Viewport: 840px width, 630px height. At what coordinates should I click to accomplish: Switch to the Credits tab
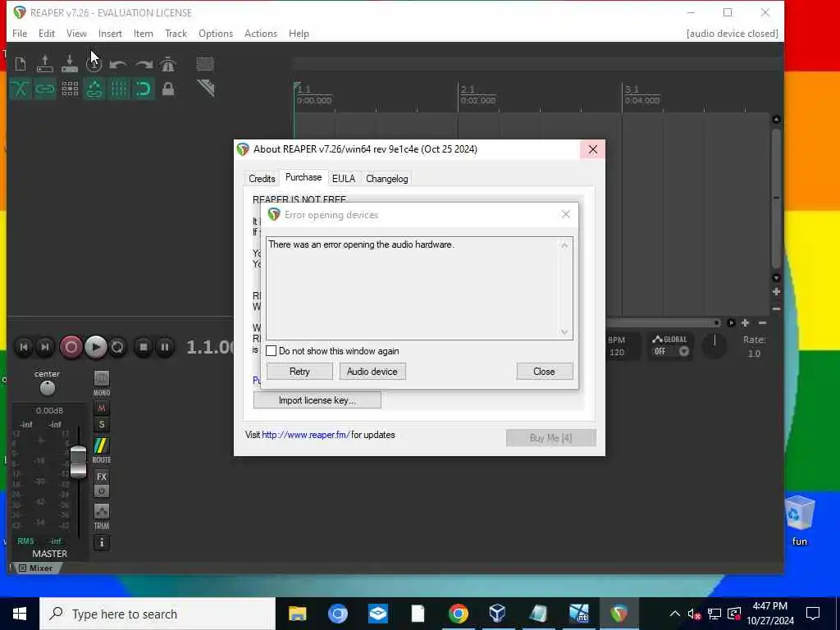coord(262,178)
